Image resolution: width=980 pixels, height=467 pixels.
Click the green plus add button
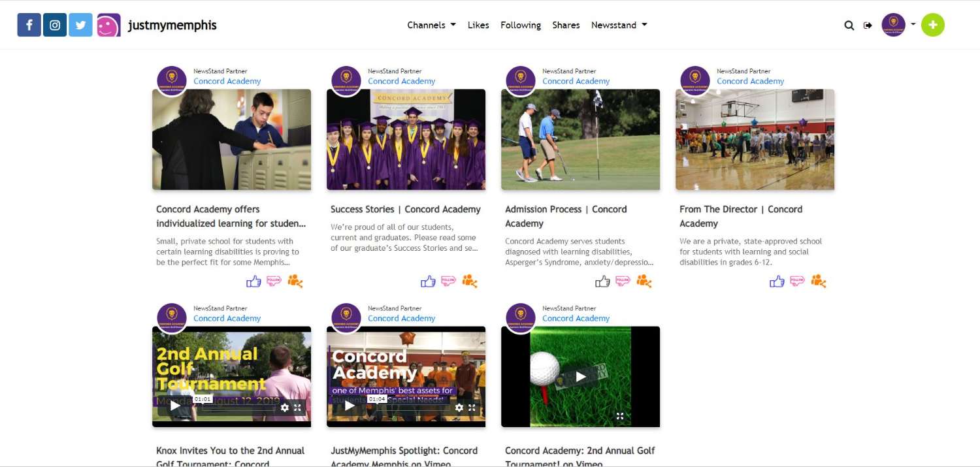(x=932, y=25)
